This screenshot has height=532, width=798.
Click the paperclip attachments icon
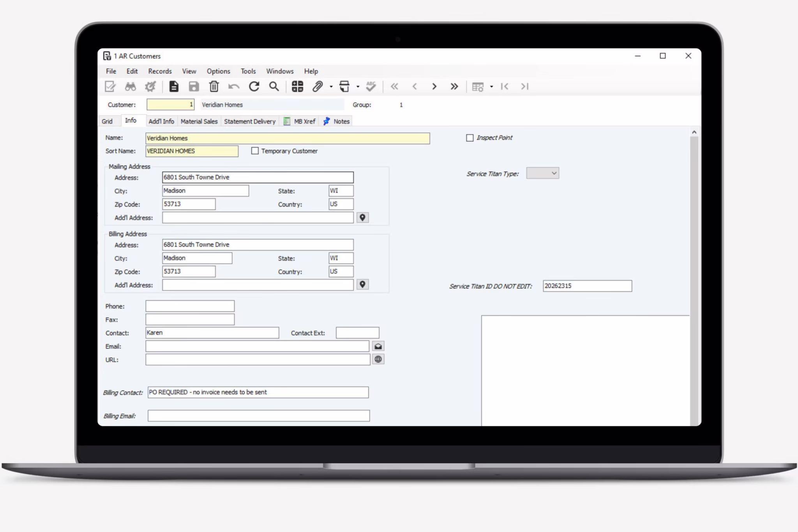pos(318,86)
